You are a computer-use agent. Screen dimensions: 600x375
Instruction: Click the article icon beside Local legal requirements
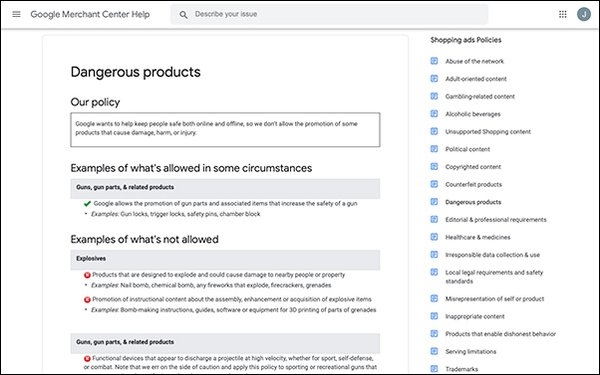[434, 272]
